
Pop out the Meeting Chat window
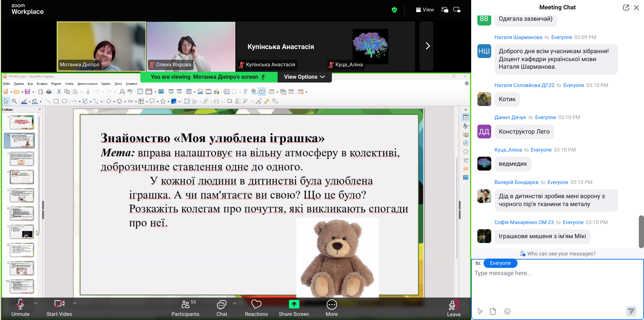tap(626, 8)
